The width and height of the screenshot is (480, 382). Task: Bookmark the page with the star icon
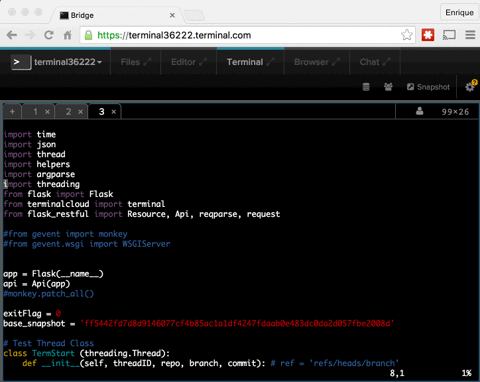(x=407, y=35)
